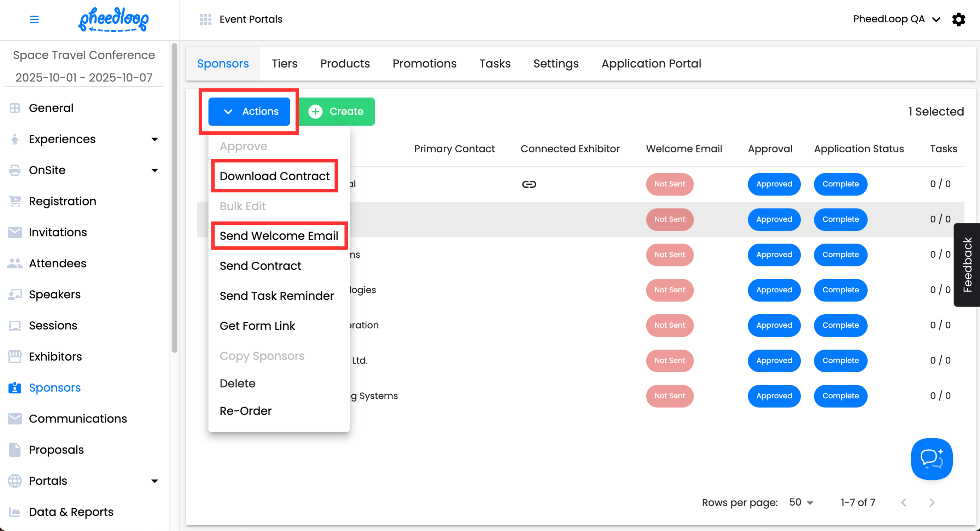Image resolution: width=980 pixels, height=531 pixels.
Task: Switch to the Tiers tab
Action: click(x=284, y=64)
